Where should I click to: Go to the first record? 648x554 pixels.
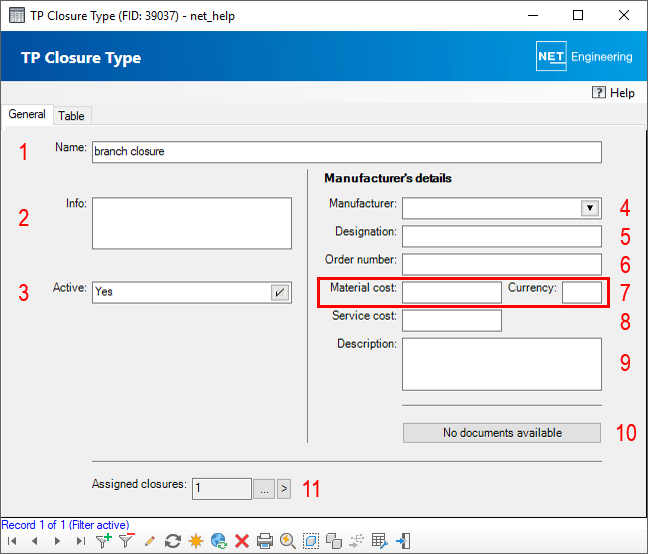12,541
